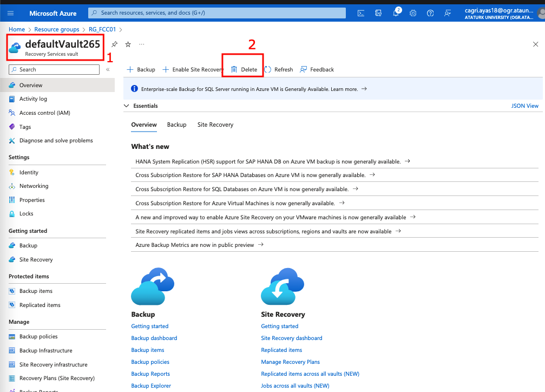This screenshot has height=392, width=545.
Task: Open the directories and subscriptions filter icon
Action: point(379,13)
